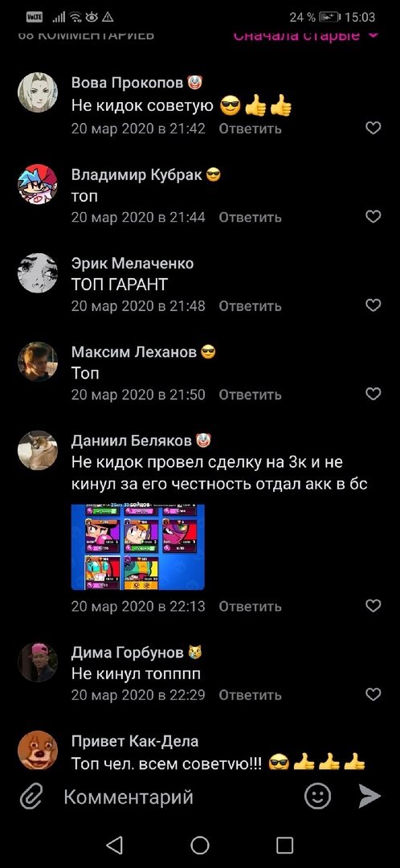Like Владимир Кубрак's comment "топ"
Image resolution: width=400 pixels, height=868 pixels.
[373, 217]
